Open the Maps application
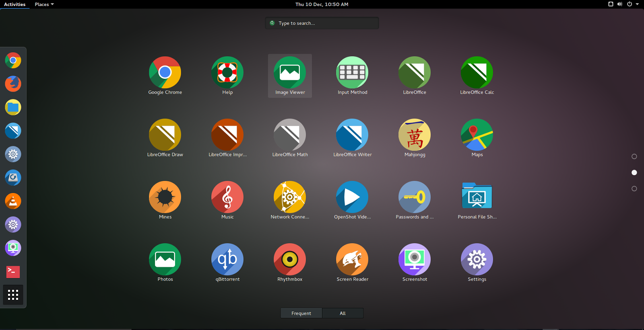 point(477,135)
